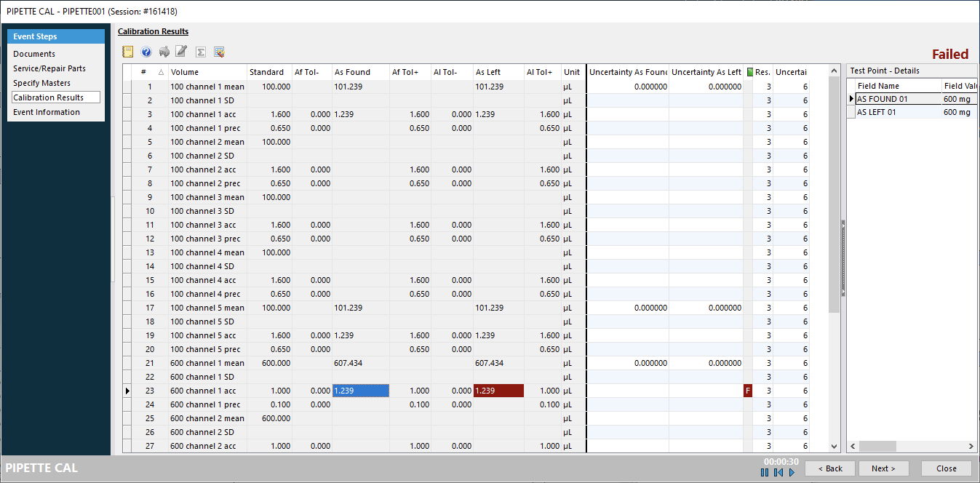Open the notebook icon in toolbar
Viewport: 980px width, 483px height.
pos(128,52)
